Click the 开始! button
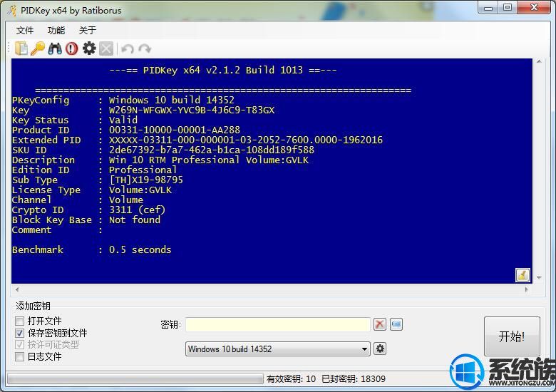556x392 pixels. [512, 336]
